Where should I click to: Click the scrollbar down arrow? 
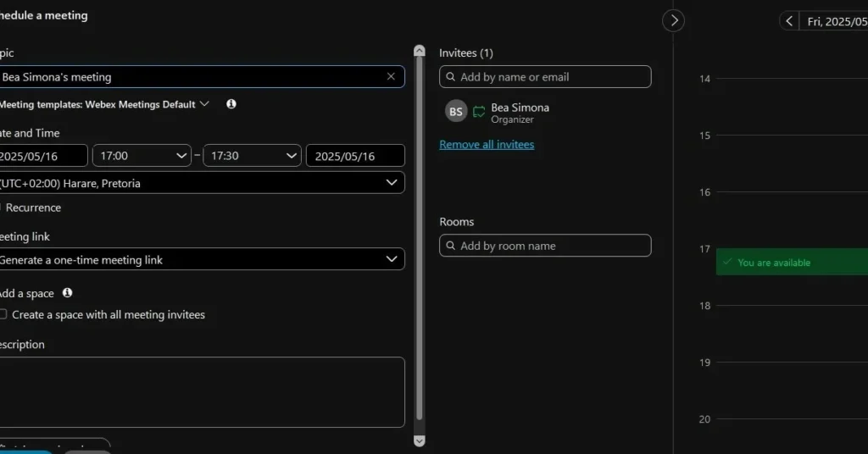click(420, 440)
